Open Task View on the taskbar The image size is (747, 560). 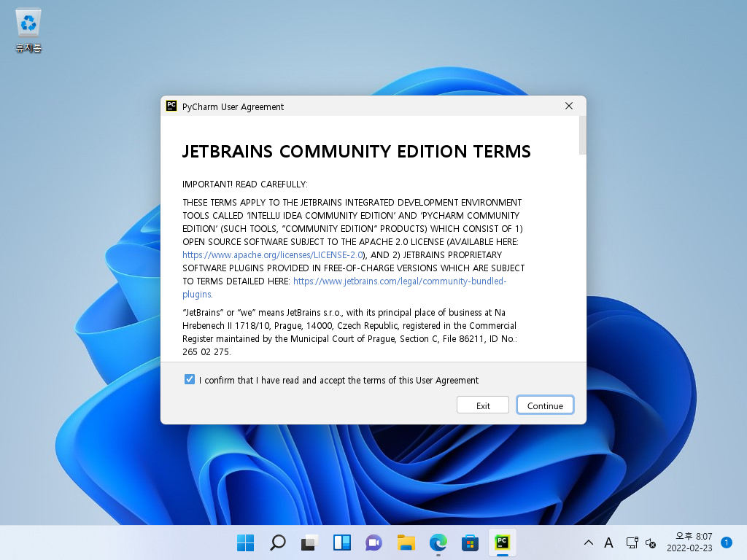pos(309,542)
